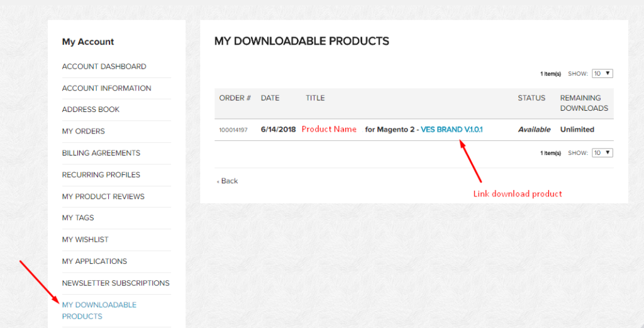Expand the top Show items-per-page dropdown

click(602, 74)
